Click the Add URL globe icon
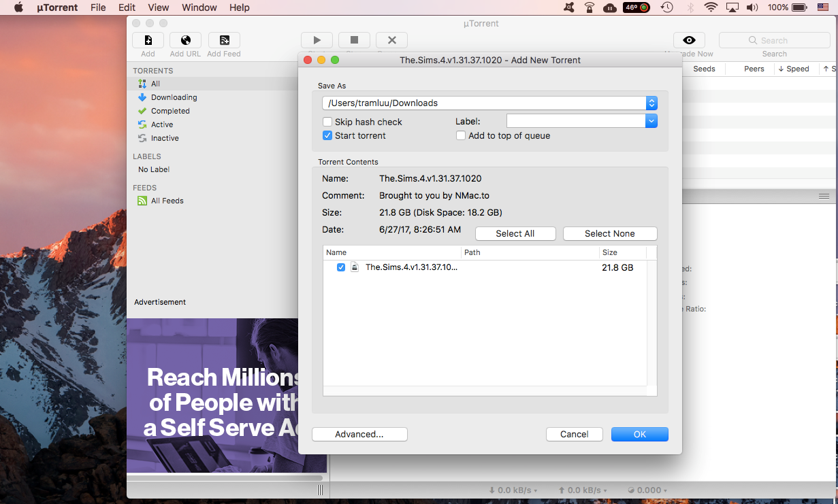 pyautogui.click(x=186, y=40)
